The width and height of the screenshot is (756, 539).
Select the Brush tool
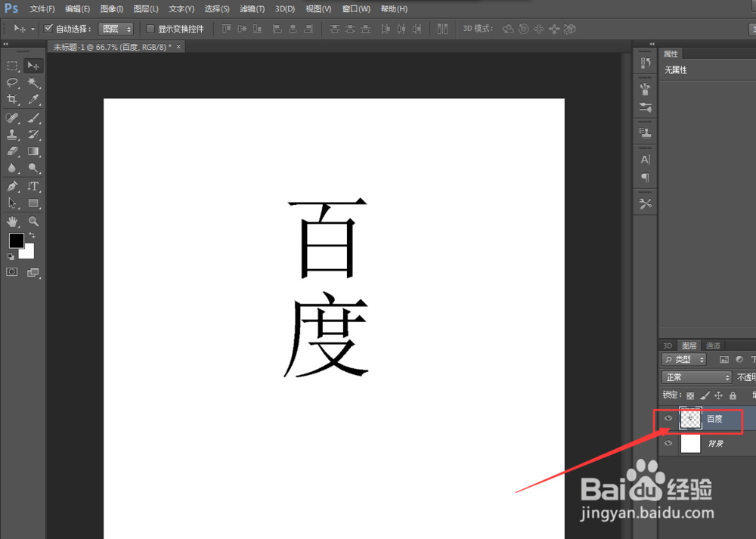(x=33, y=118)
